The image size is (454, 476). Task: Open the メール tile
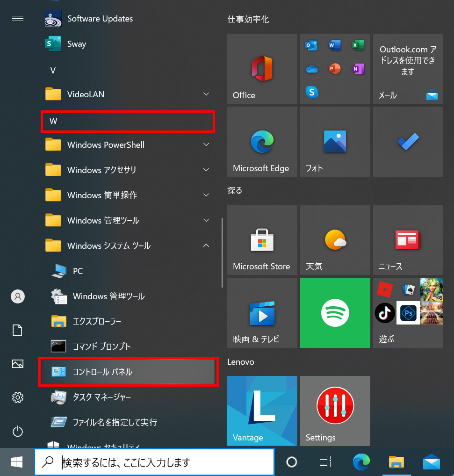pyautogui.click(x=408, y=69)
